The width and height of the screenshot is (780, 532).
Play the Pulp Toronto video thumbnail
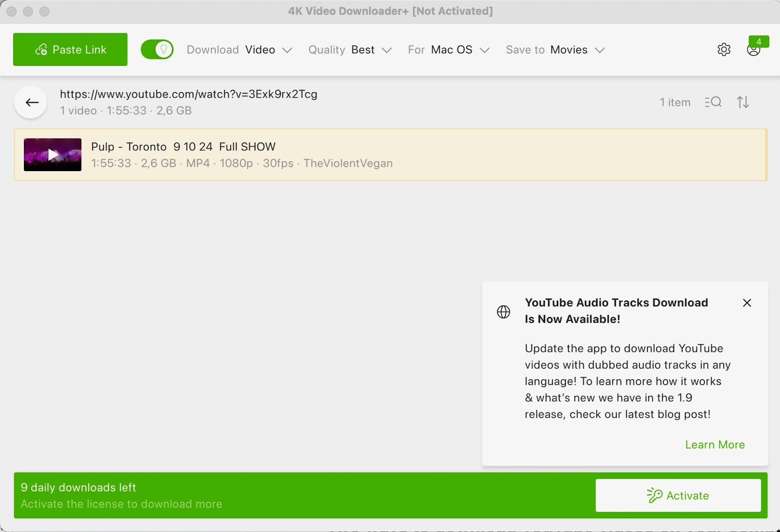coord(53,155)
